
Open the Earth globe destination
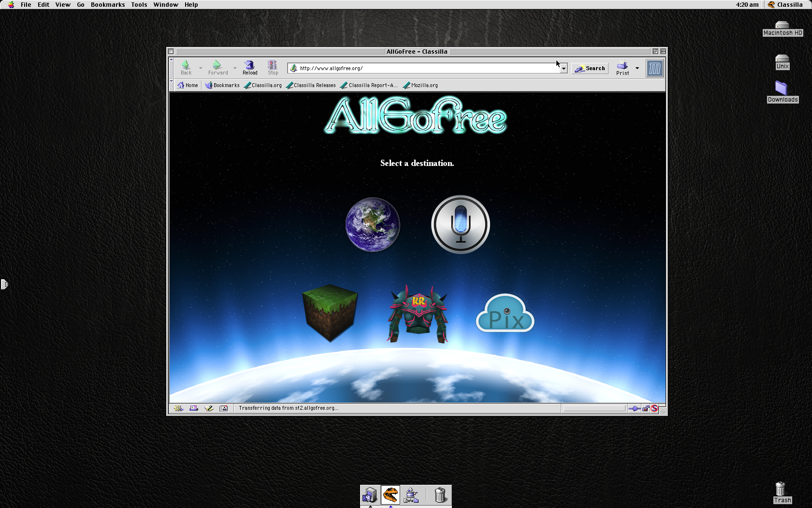pyautogui.click(x=373, y=224)
